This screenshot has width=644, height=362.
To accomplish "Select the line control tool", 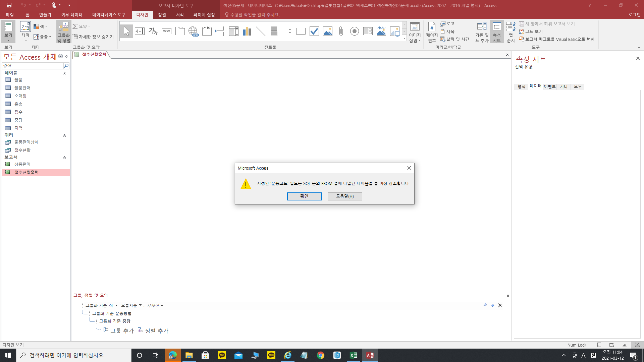I will point(260,31).
